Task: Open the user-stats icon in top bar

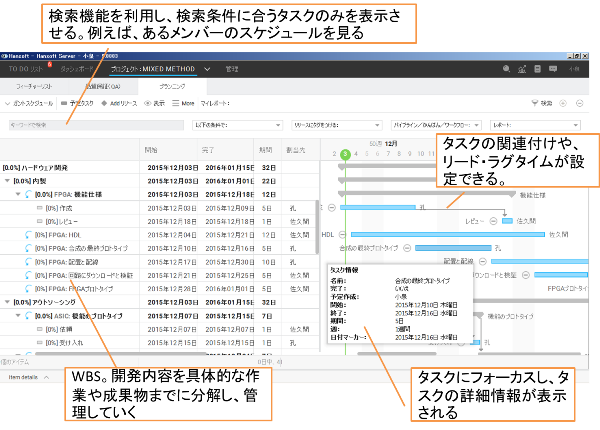Action: pos(522,69)
